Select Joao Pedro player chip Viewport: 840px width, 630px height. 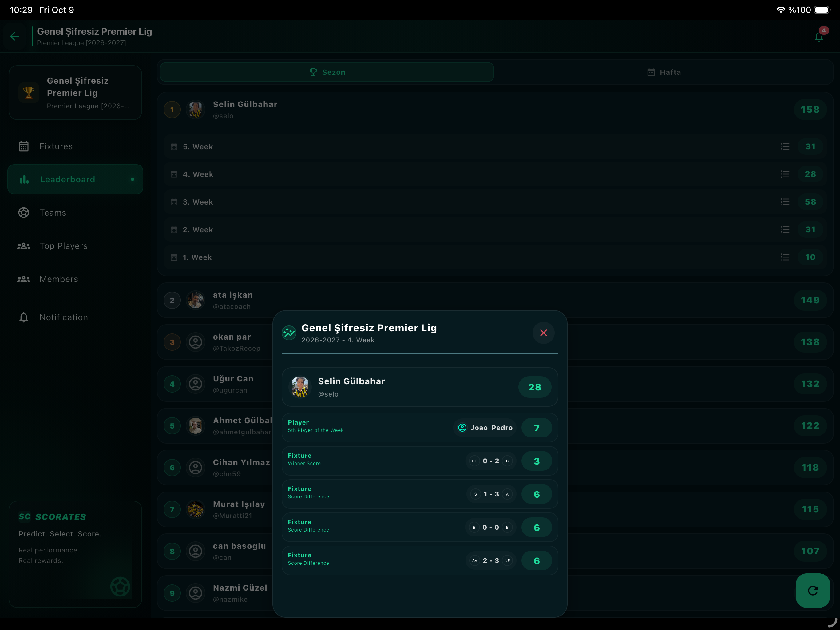pyautogui.click(x=485, y=428)
